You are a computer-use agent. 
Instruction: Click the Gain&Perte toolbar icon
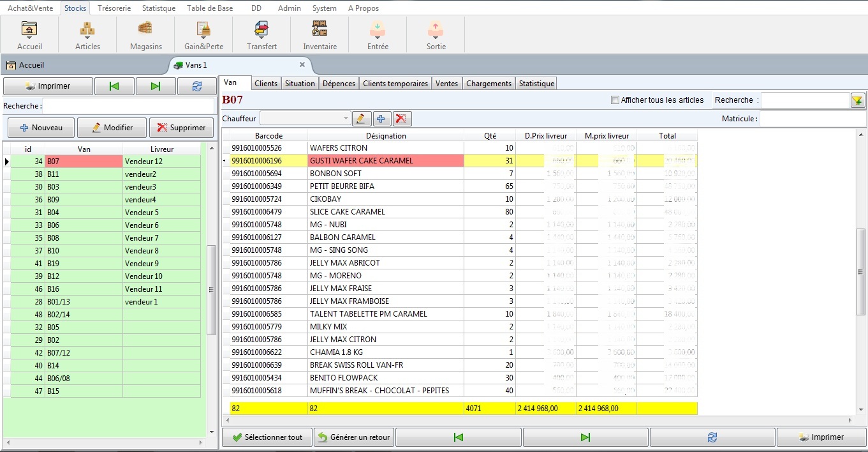pos(203,35)
